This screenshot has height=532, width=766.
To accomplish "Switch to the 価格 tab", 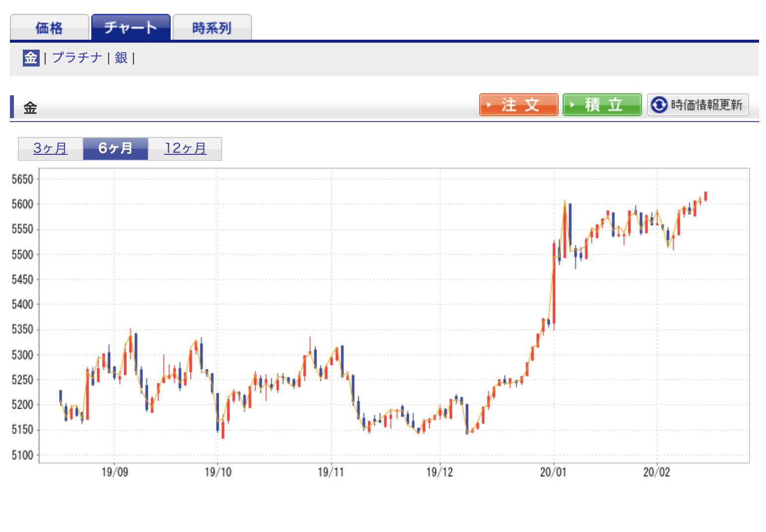I will 49,28.
